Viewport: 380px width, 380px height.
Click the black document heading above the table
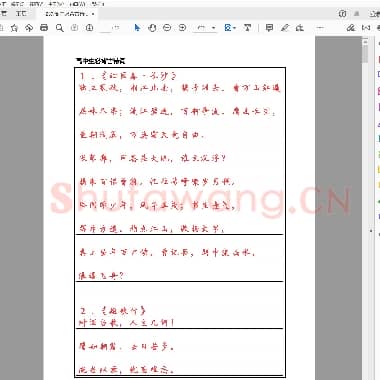[x=100, y=61]
